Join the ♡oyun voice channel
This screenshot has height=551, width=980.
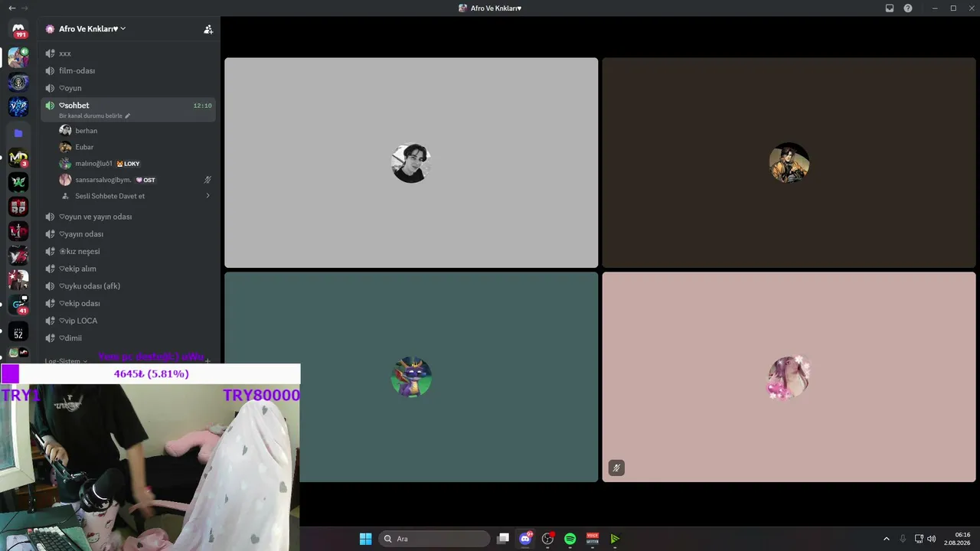tap(128, 88)
